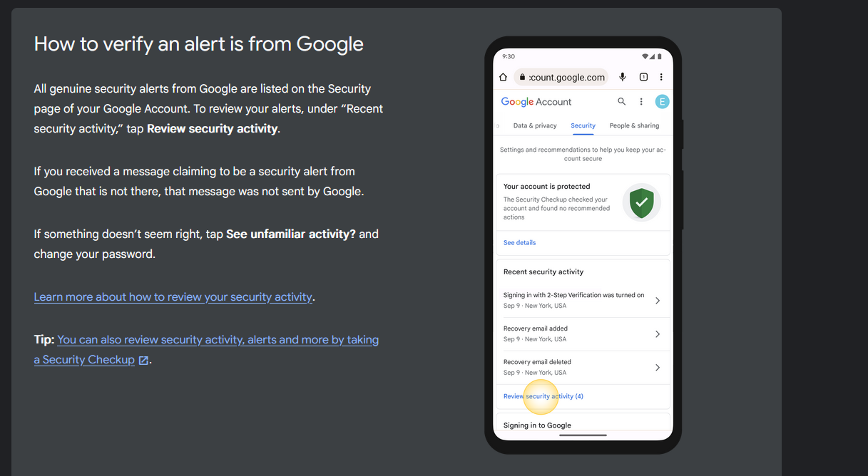Click the Google Account search icon
868x476 pixels.
[x=622, y=102]
